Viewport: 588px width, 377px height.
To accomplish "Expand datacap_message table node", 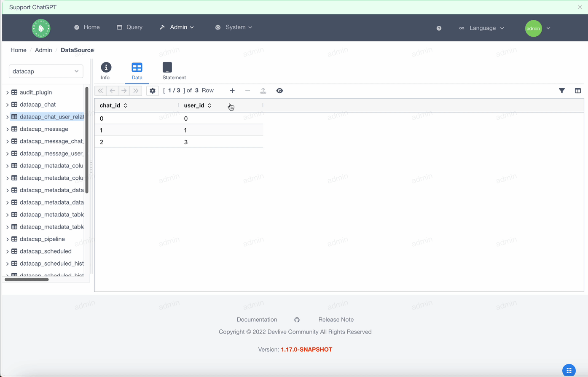I will coord(7,129).
